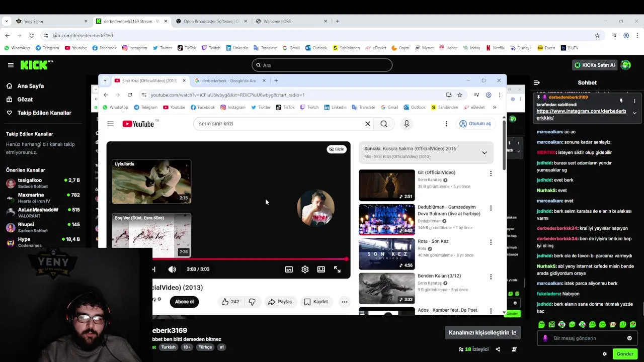
Task: Enter fullscreen on YouTube player
Action: tap(337, 269)
